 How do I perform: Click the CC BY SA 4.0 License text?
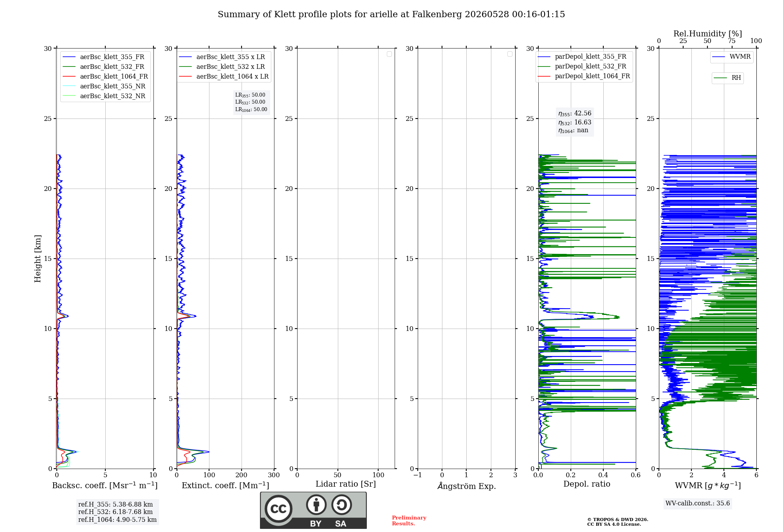pyautogui.click(x=614, y=524)
